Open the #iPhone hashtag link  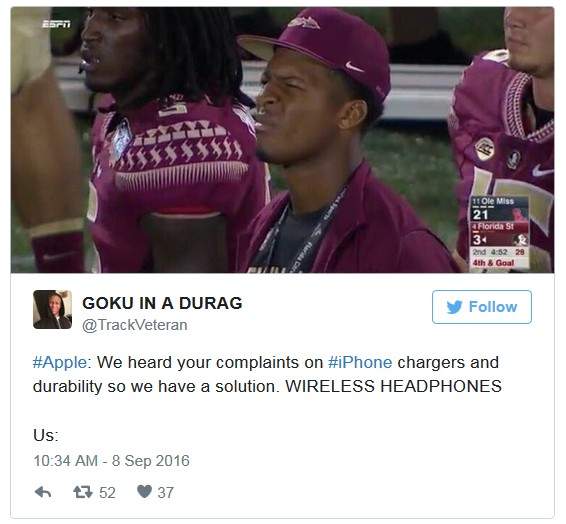360,362
